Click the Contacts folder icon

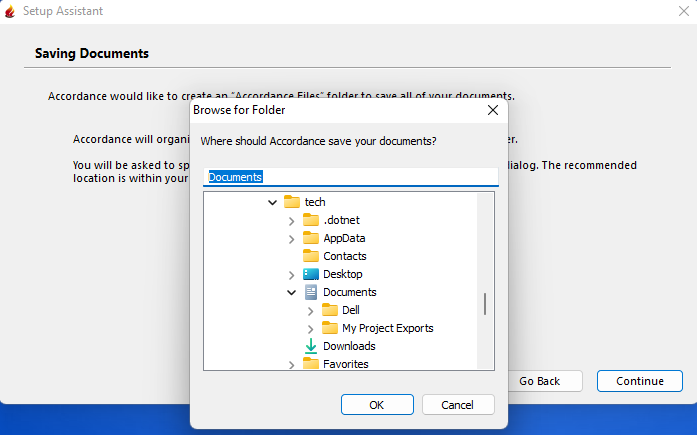point(311,256)
